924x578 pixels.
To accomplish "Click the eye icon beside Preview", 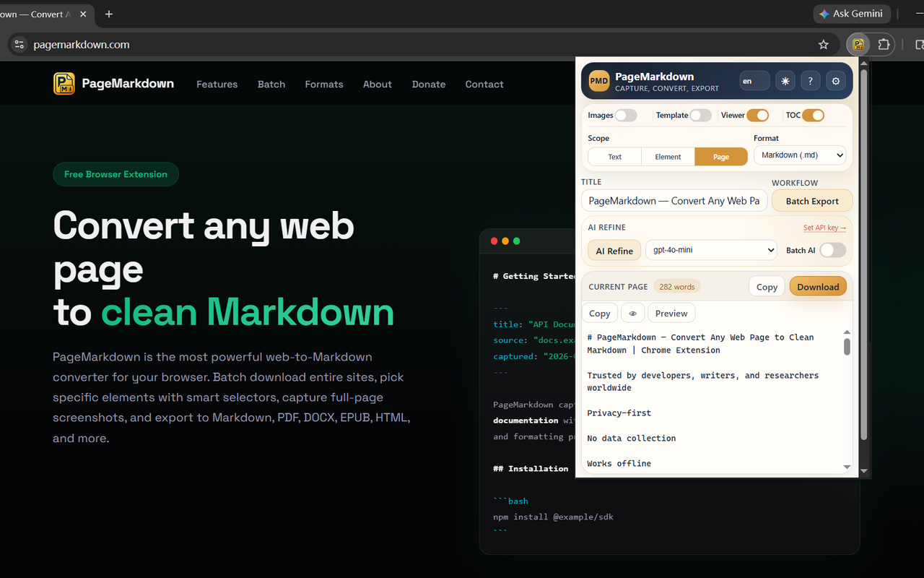I will tap(632, 313).
